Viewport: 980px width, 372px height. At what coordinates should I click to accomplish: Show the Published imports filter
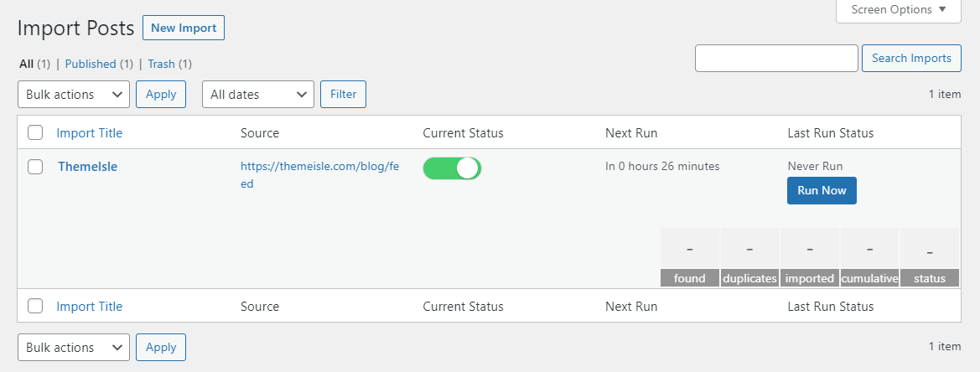91,64
